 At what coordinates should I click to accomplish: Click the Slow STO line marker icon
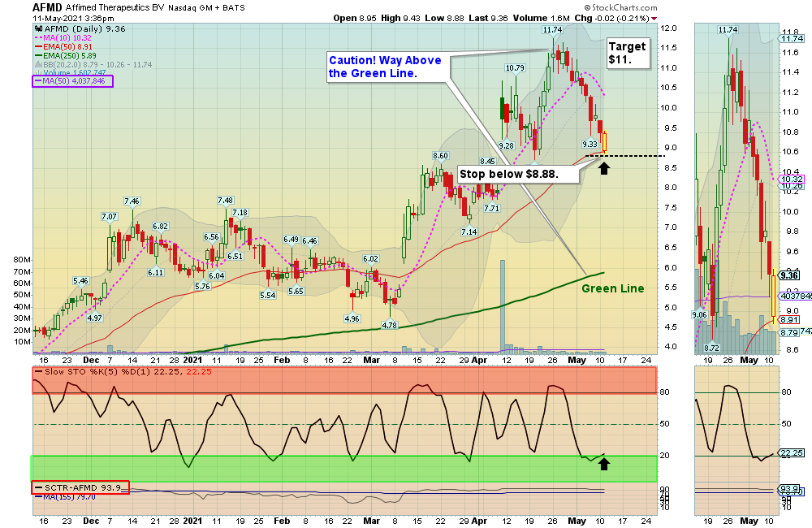point(37,370)
